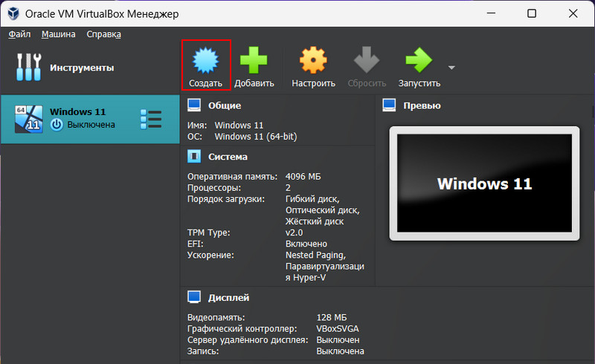Click the Превью monitor icon

[x=389, y=105]
